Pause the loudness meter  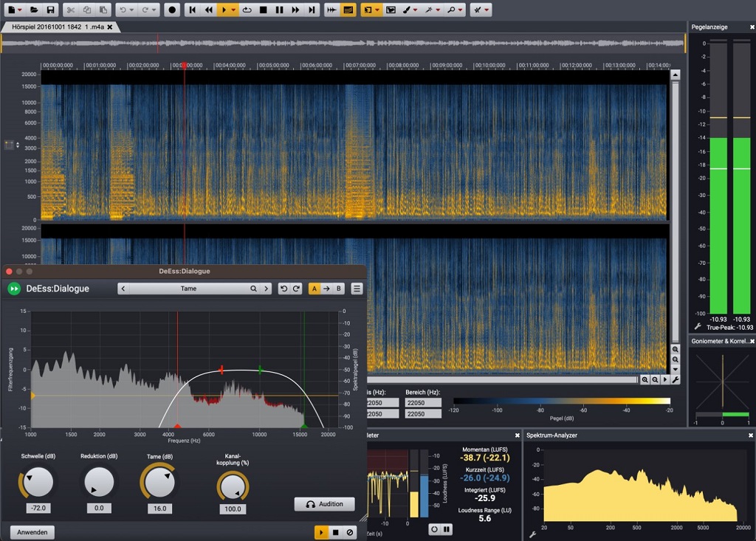coord(447,529)
